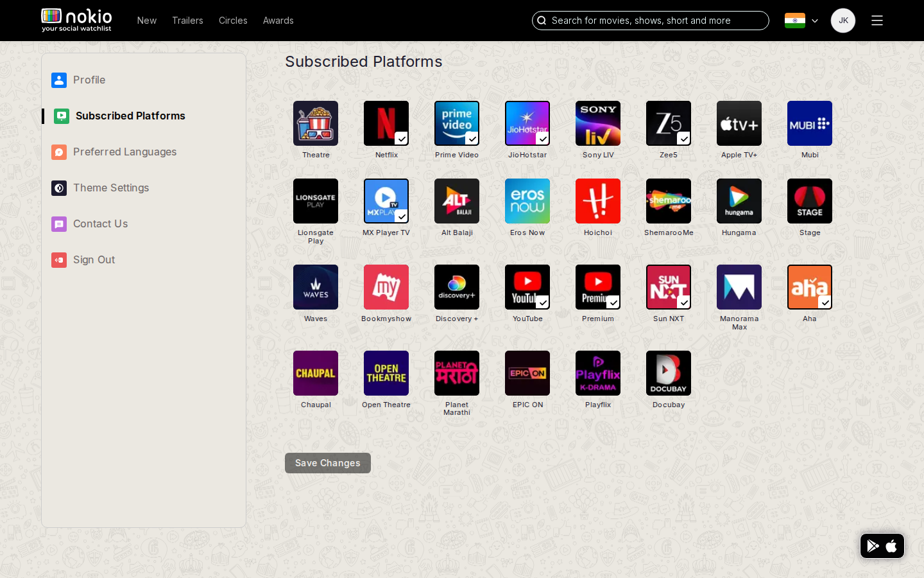The width and height of the screenshot is (924, 578).
Task: Uncheck the Netflix platform
Action: (386, 123)
